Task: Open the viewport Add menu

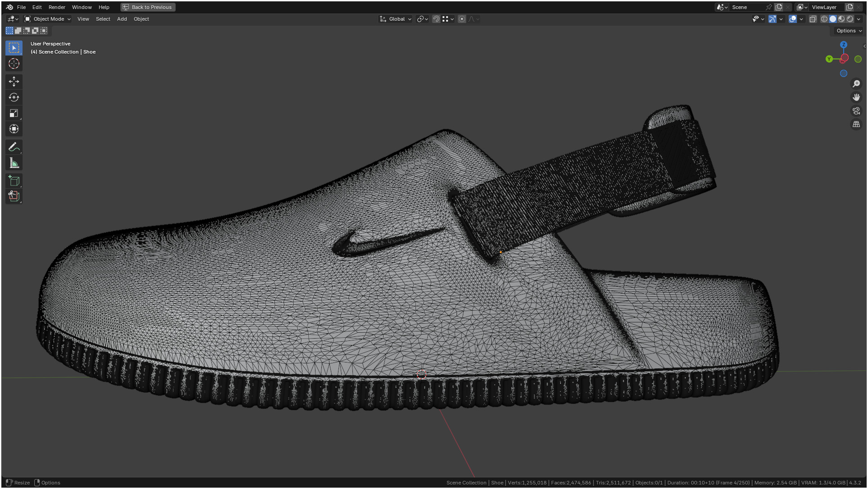Action: 122,19
